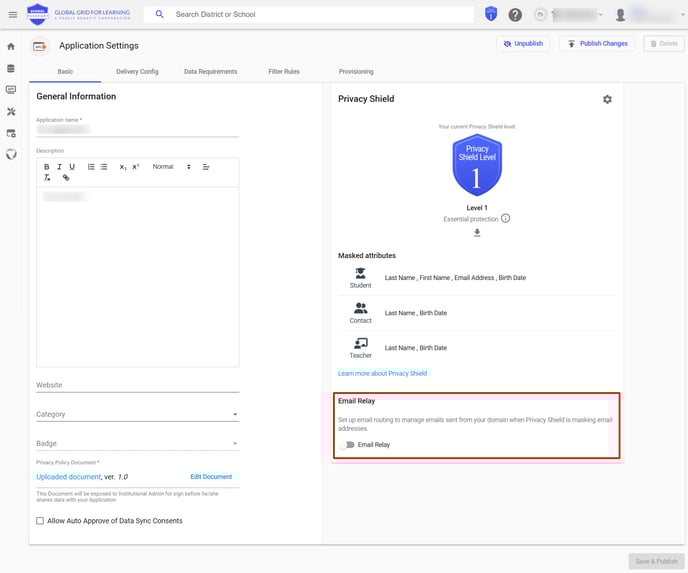Click the Teacher masked attributes row
This screenshot has width=688, height=573.
pyautogui.click(x=477, y=348)
